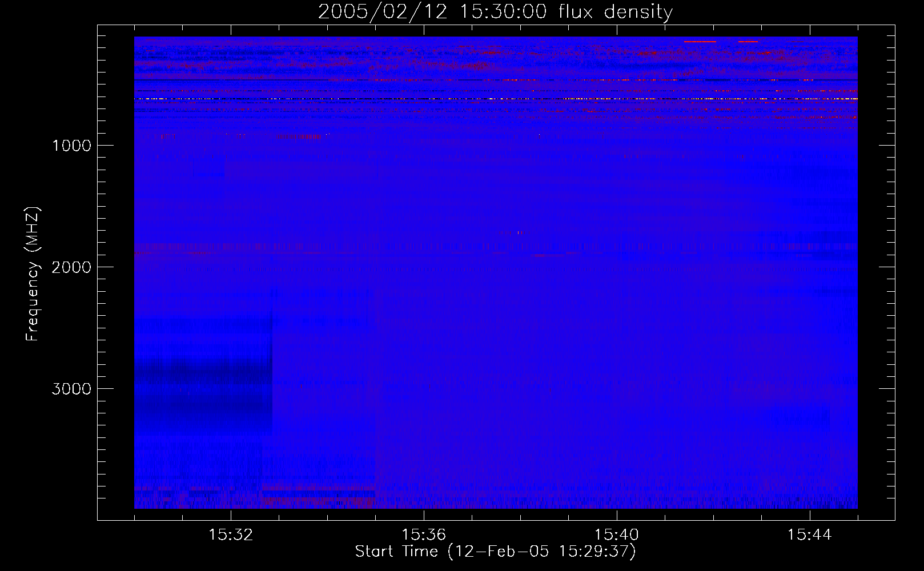
Task: Click the bright yellow interference line in spectrogram
Action: pos(496,99)
